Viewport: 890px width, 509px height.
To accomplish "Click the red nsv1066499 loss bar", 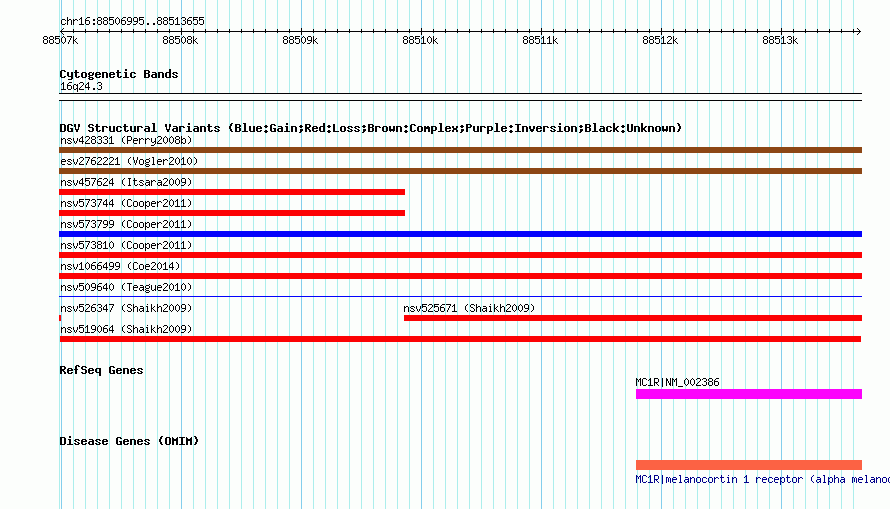I will click(460, 276).
